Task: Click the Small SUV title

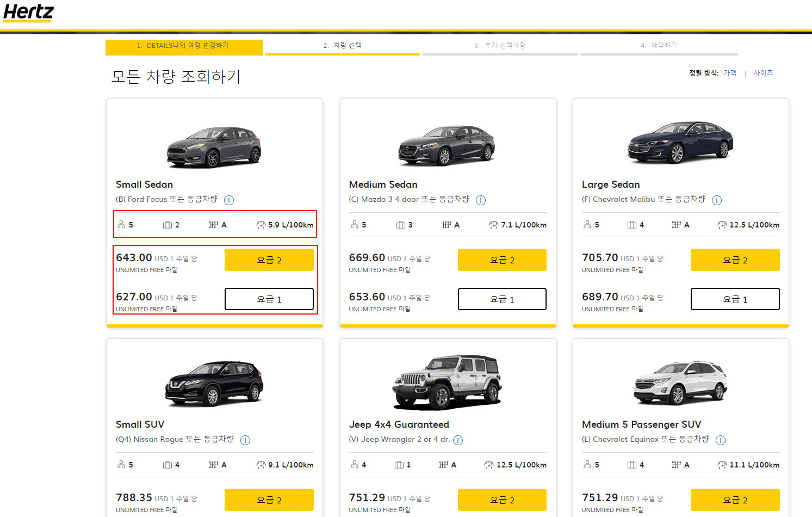Action: (140, 424)
